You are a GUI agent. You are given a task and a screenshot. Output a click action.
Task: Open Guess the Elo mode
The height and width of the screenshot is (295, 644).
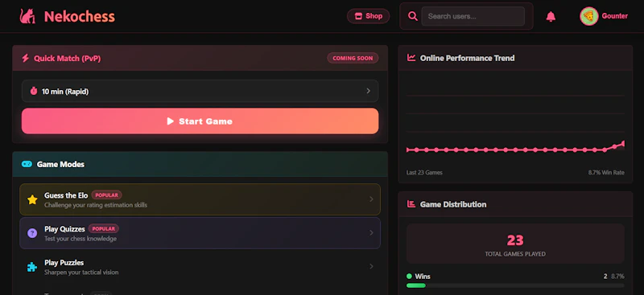[x=200, y=199]
